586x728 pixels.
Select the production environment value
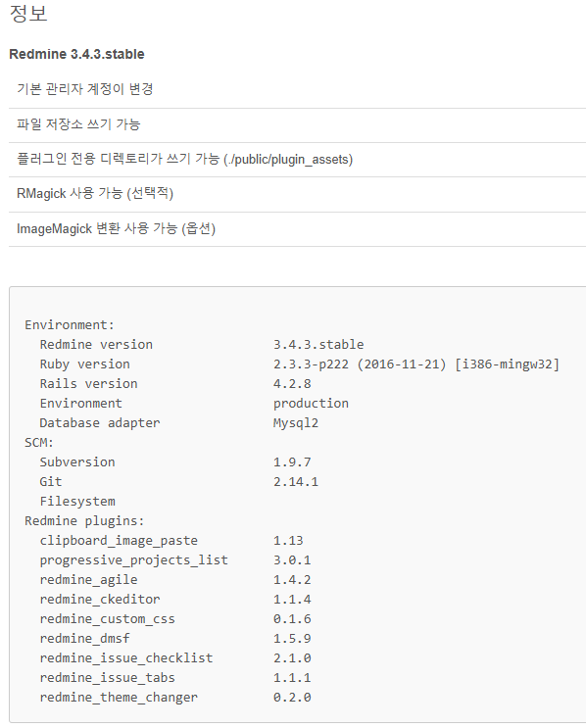(x=311, y=404)
